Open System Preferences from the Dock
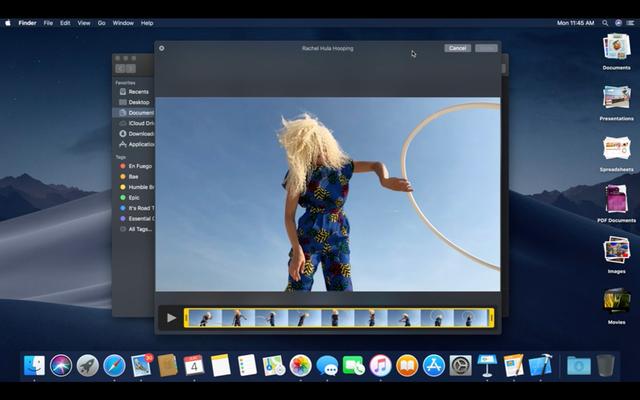This screenshot has height=400, width=640. coord(460,365)
